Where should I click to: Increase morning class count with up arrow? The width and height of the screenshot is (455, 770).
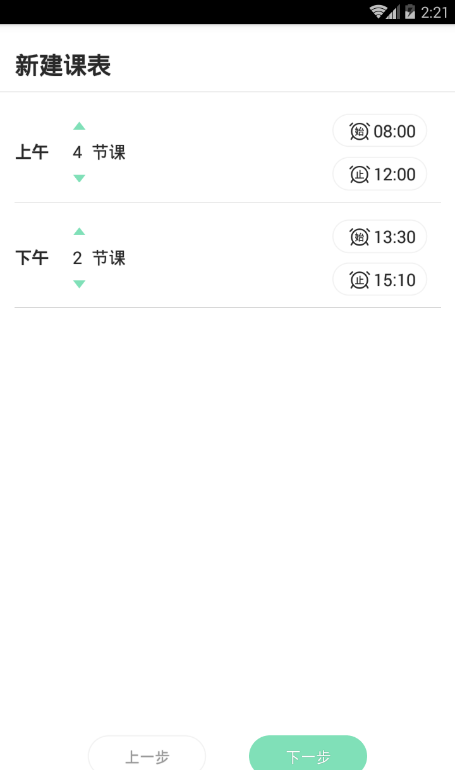pyautogui.click(x=79, y=126)
